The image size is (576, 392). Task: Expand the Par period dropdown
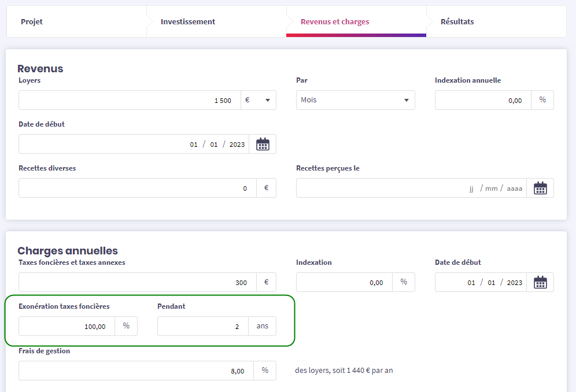point(355,100)
